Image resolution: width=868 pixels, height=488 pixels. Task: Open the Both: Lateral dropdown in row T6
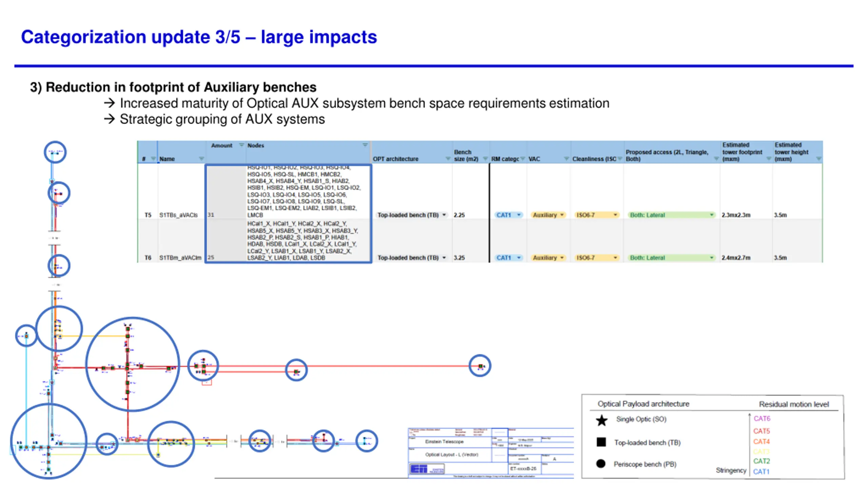pyautogui.click(x=671, y=258)
